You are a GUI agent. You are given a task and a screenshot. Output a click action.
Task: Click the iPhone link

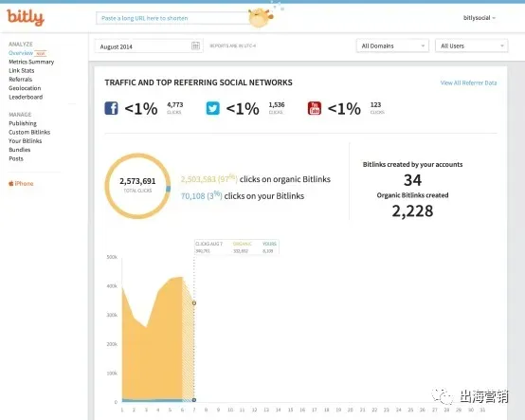pos(24,183)
